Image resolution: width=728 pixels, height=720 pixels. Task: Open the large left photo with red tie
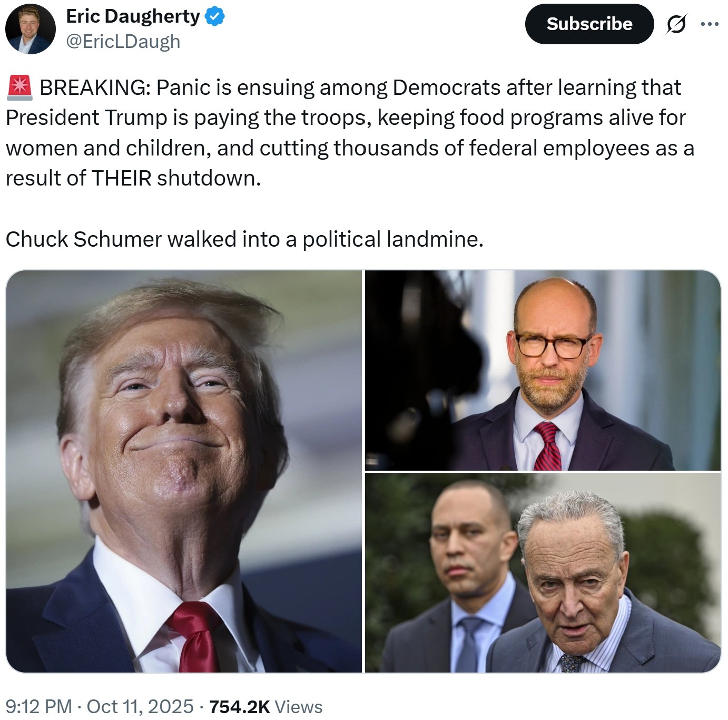click(184, 471)
